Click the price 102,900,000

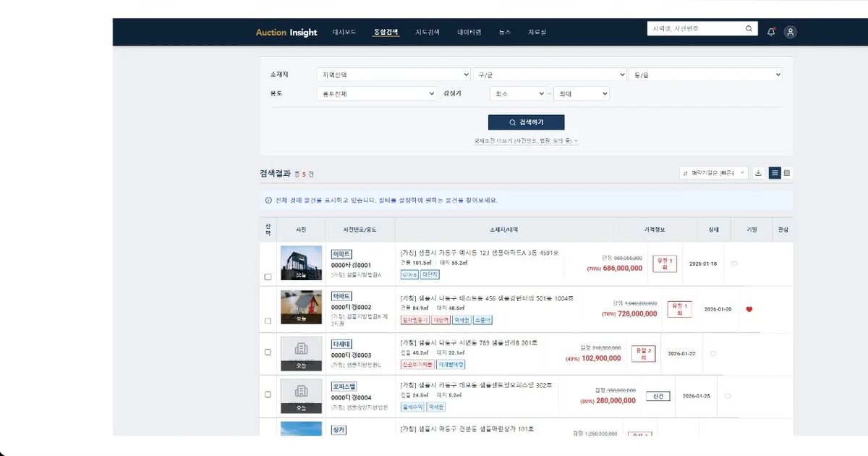pyautogui.click(x=602, y=358)
